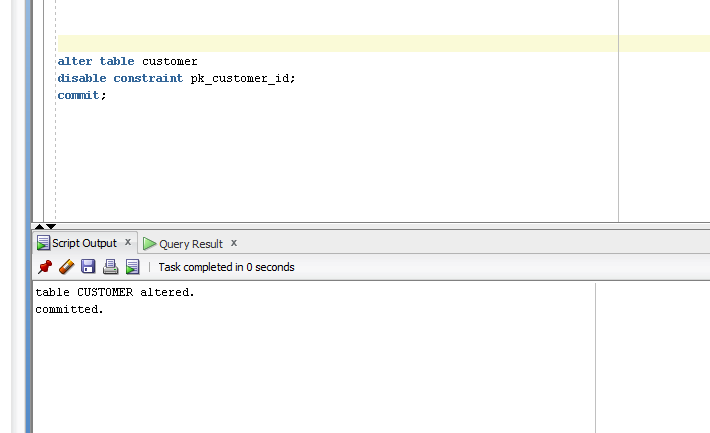710x433 pixels.
Task: Click the 'committed.' output line
Action: tap(69, 309)
